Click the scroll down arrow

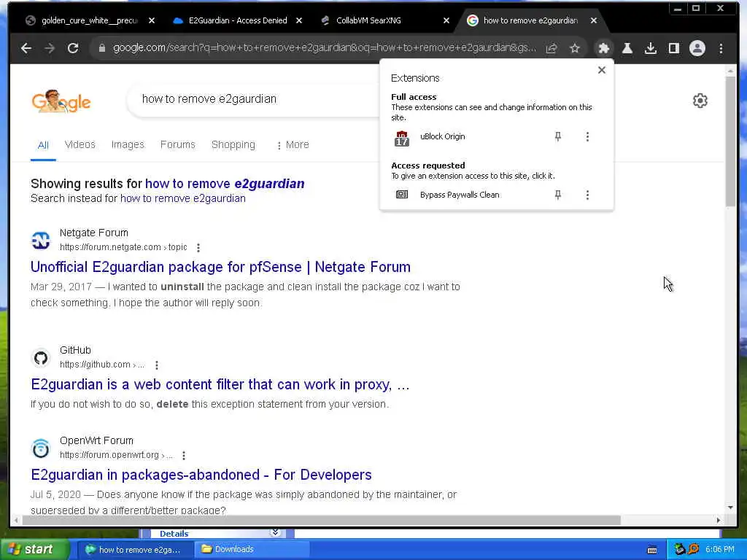click(x=730, y=507)
